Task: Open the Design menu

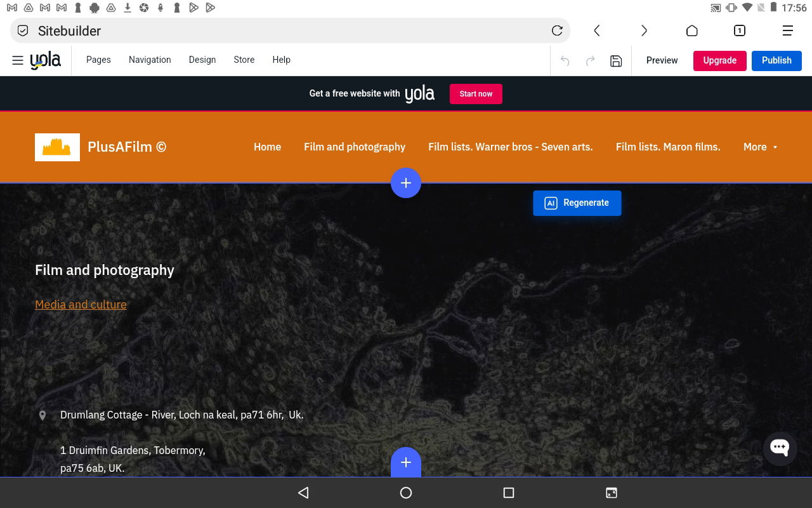Action: pos(202,60)
